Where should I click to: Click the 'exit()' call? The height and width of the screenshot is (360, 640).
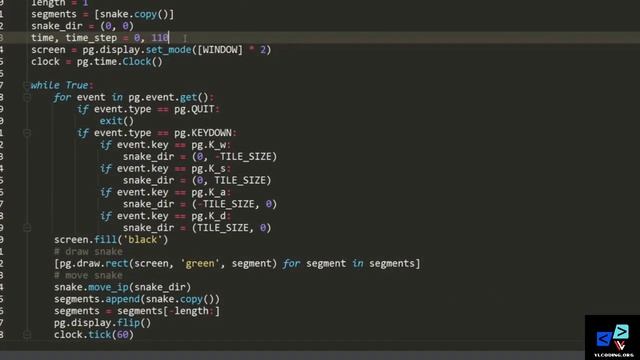pos(117,121)
